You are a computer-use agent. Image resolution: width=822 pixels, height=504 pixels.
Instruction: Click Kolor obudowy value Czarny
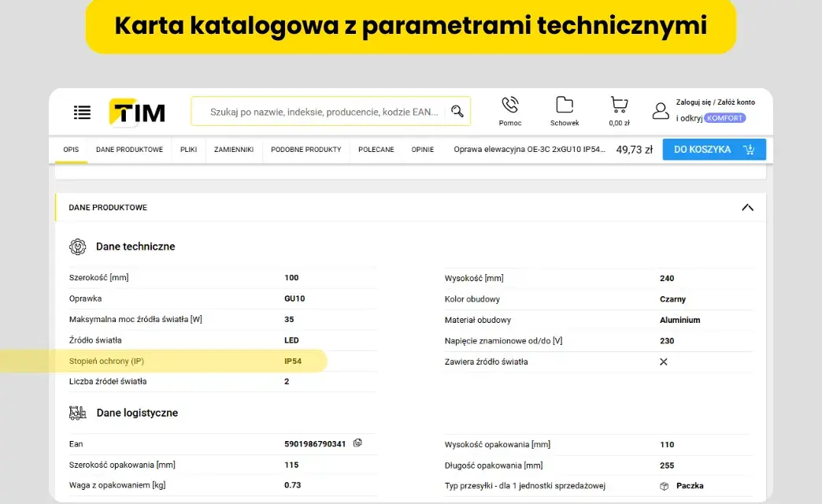point(672,299)
